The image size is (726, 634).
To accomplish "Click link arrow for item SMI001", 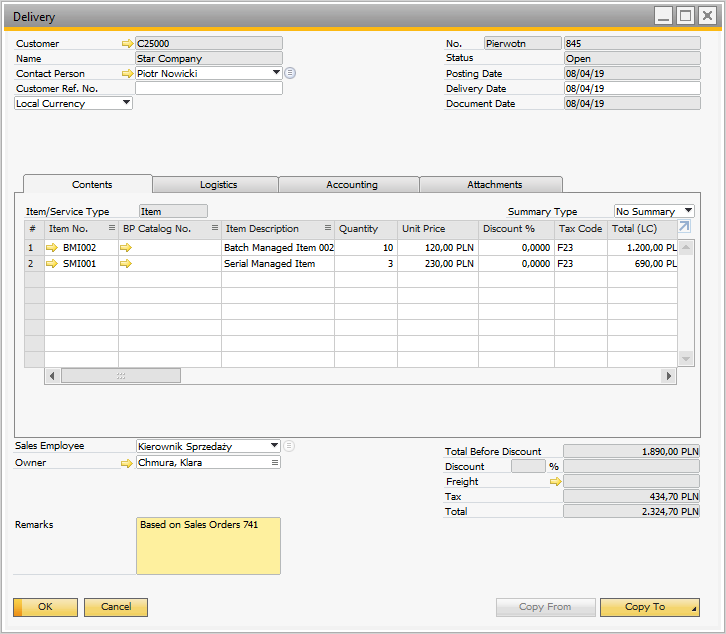I will point(53,264).
